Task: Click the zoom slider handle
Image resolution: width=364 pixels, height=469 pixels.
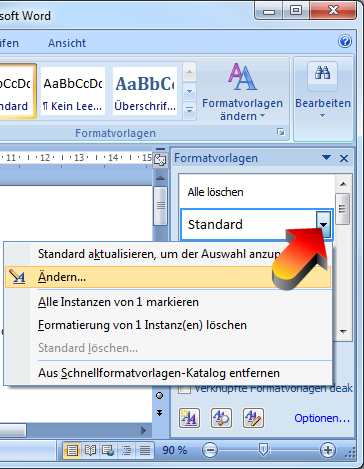Action: 264,450
